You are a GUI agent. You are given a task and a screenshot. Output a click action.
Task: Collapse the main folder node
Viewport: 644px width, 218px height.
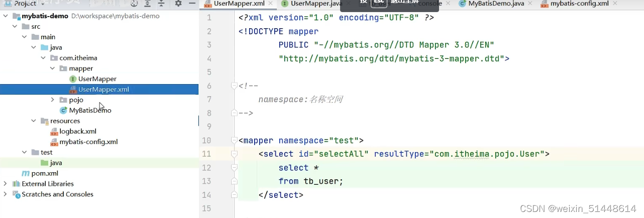24,37
